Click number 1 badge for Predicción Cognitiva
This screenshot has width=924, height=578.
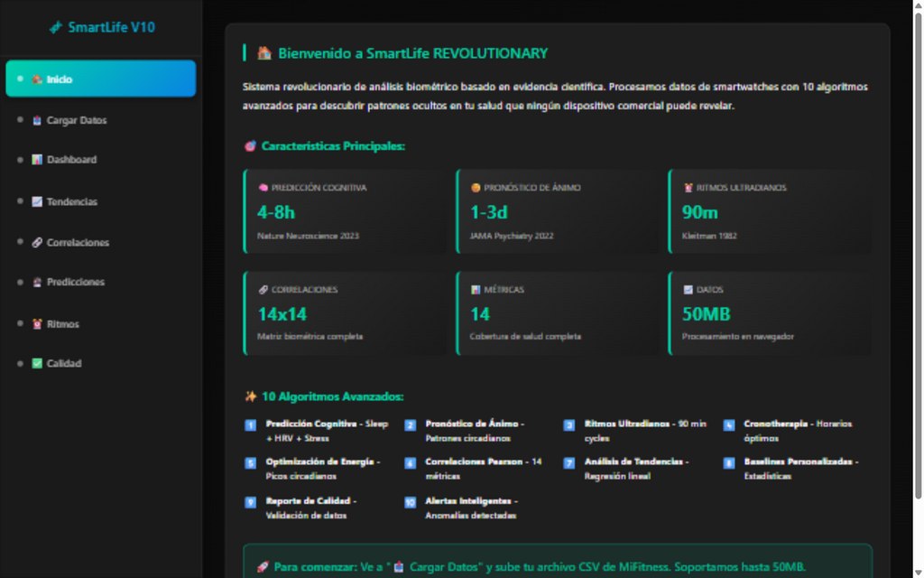pos(251,425)
